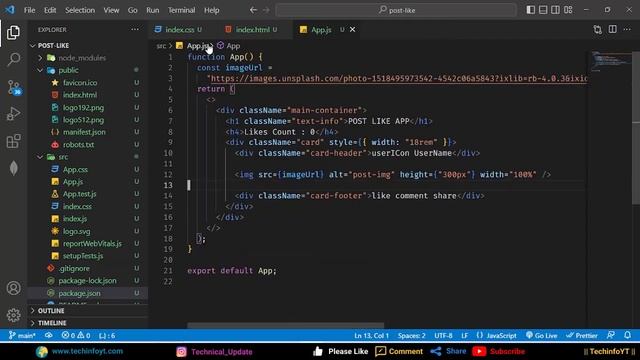Image resolution: width=640 pixels, height=360 pixels.
Task: Switch to the index.css tab
Action: point(179,29)
